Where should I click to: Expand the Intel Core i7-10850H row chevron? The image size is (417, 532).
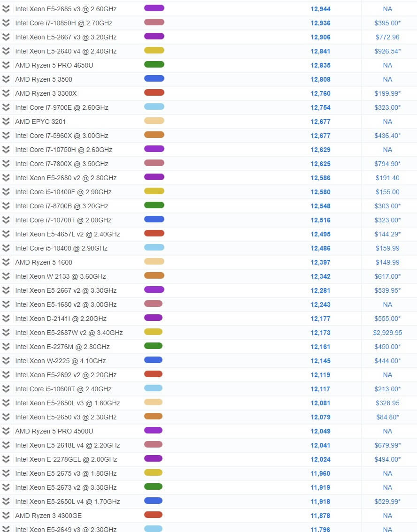point(6,23)
